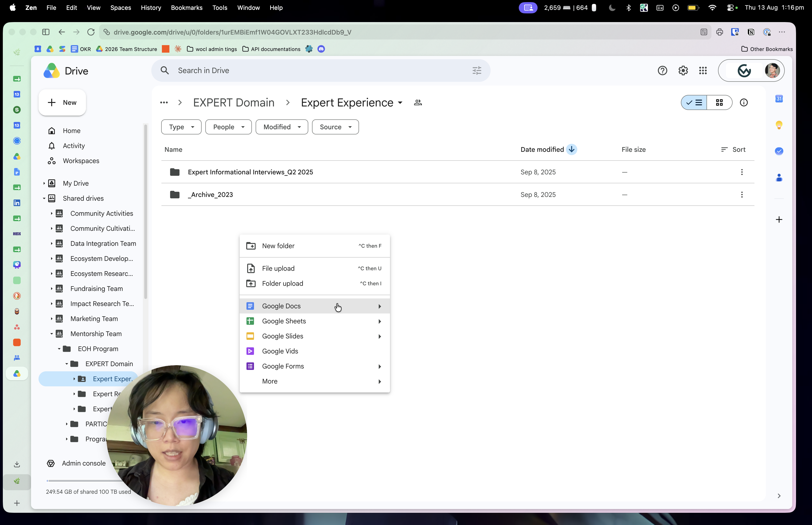
Task: Open Google Sheets submenu entry
Action: click(x=315, y=321)
